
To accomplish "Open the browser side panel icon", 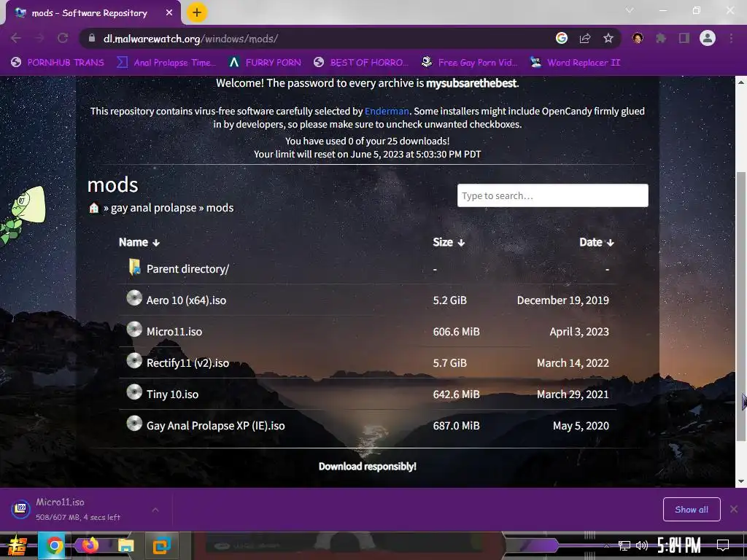I will pyautogui.click(x=684, y=38).
